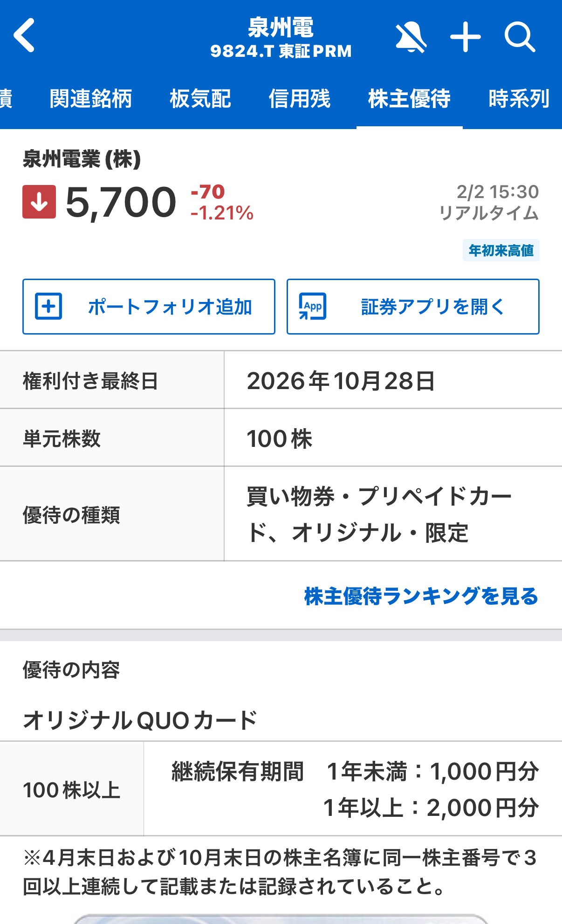Tap the back arrow icon

pos(25,35)
